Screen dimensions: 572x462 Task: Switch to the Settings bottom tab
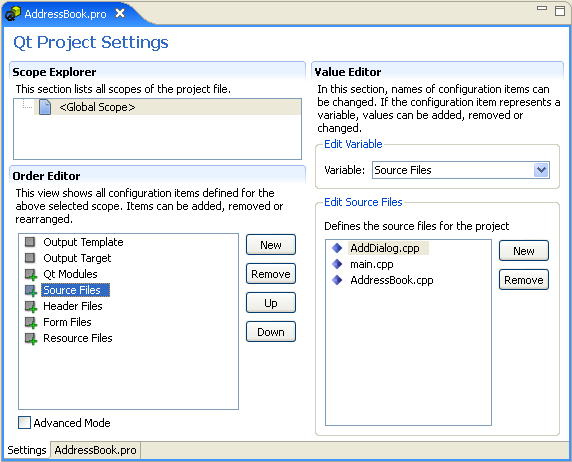27,450
